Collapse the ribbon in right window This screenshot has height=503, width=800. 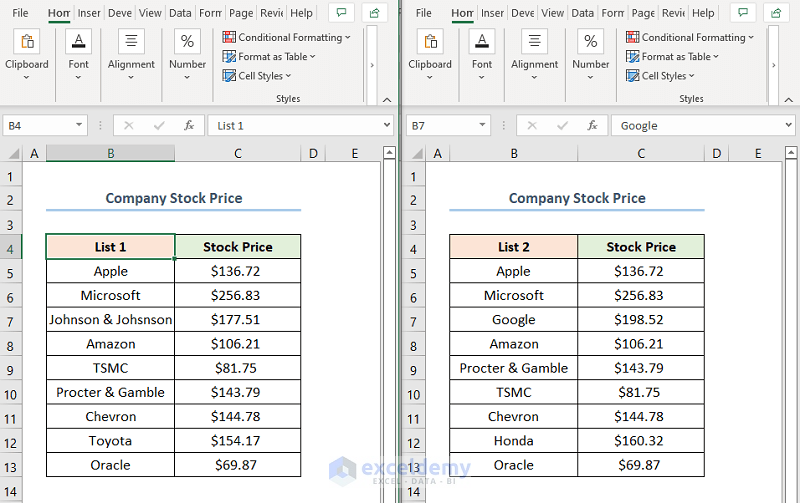click(789, 99)
